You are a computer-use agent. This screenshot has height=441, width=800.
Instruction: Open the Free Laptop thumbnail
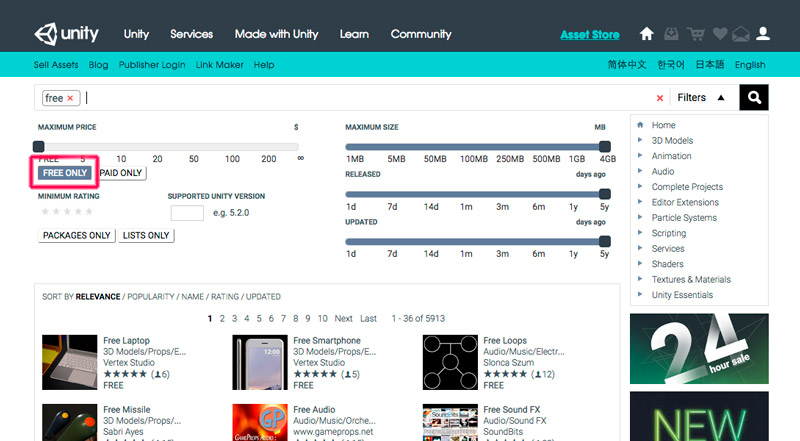coord(69,362)
